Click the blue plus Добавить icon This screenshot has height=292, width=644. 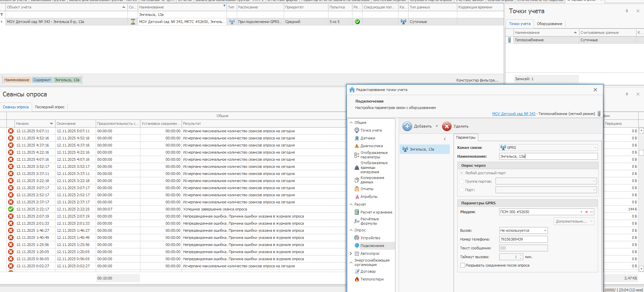click(407, 126)
